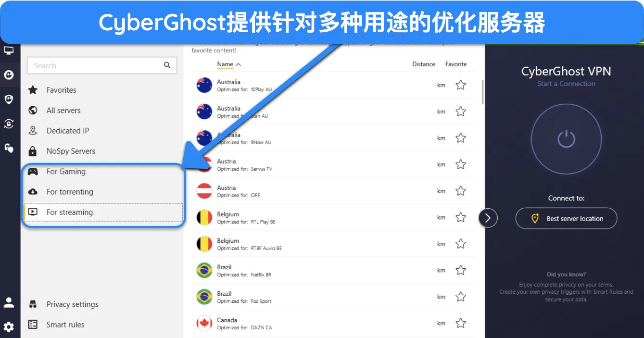The height and width of the screenshot is (338, 644).
Task: Click the server list vertical scrollbar
Action: coord(482,91)
